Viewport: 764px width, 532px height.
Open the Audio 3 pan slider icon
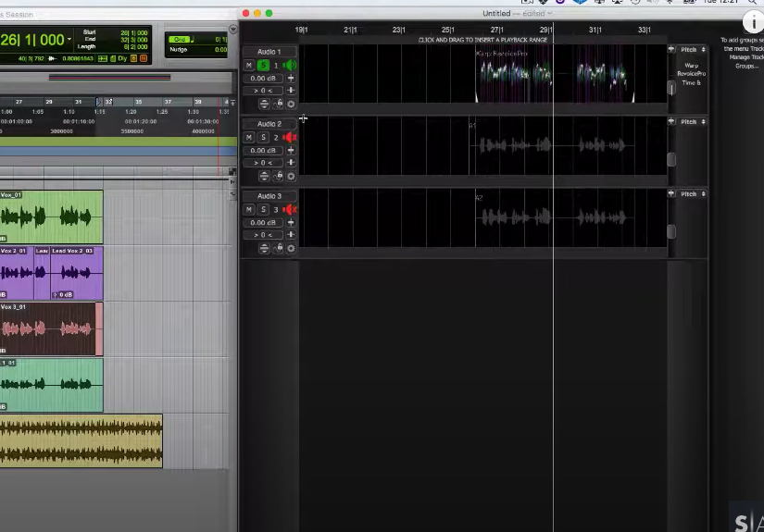pyautogui.click(x=291, y=234)
